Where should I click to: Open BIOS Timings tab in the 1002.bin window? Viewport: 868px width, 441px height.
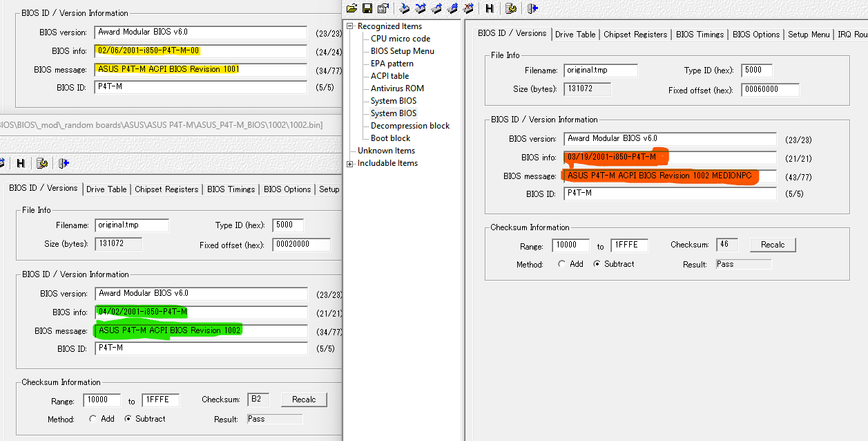231,189
